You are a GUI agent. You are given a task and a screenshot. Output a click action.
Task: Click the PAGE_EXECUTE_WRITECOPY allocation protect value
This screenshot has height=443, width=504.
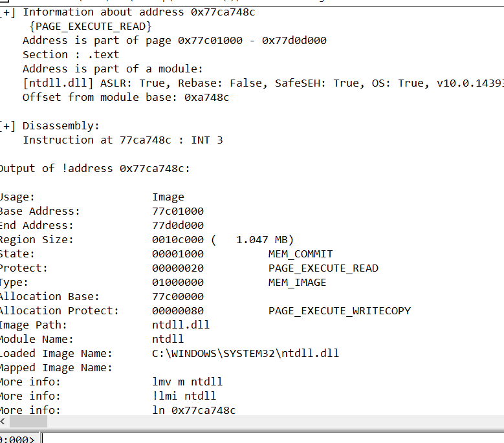(339, 310)
